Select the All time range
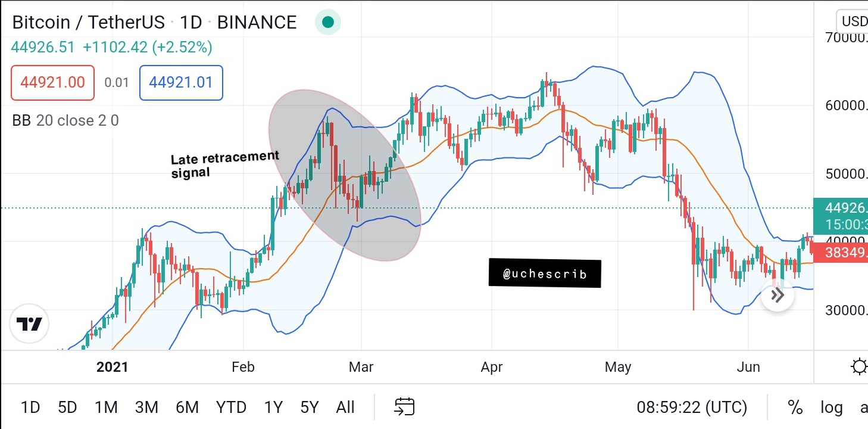This screenshot has width=868, height=429. 345,408
